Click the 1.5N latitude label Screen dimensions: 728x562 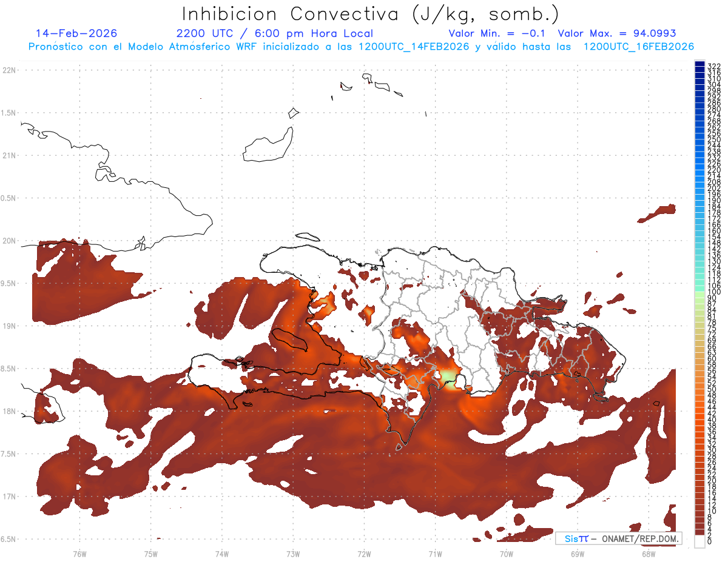pos(8,113)
